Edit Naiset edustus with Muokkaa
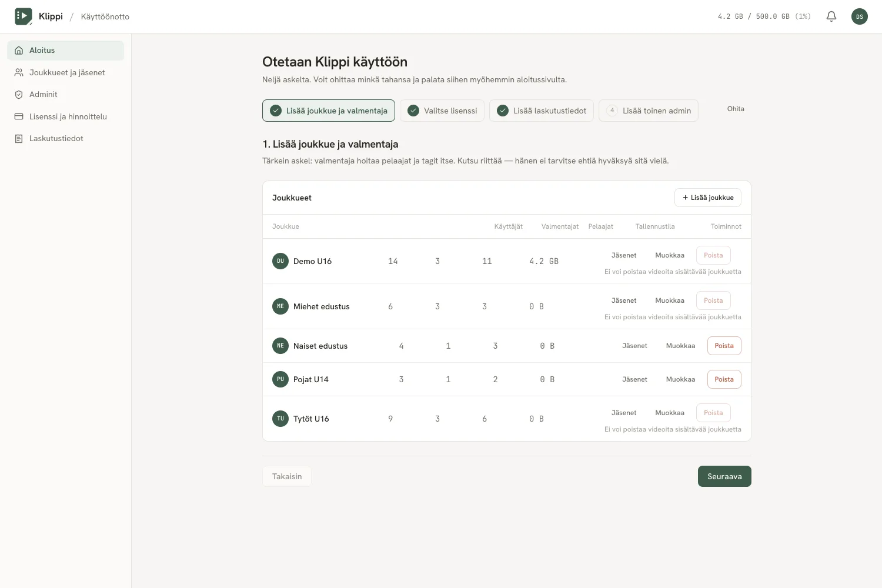 click(680, 346)
